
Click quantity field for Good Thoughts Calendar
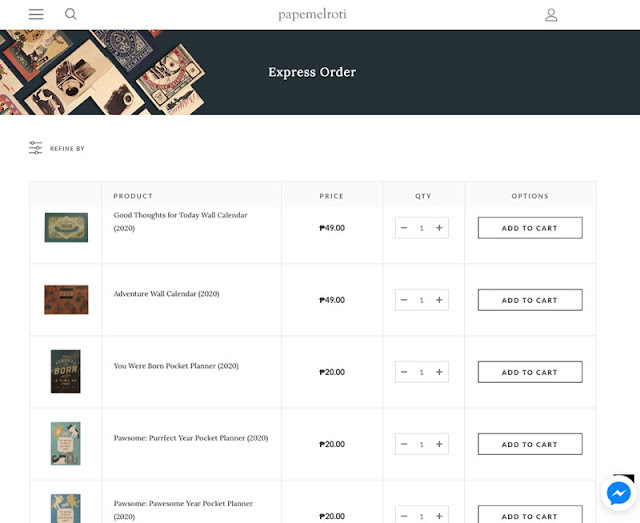coord(422,228)
